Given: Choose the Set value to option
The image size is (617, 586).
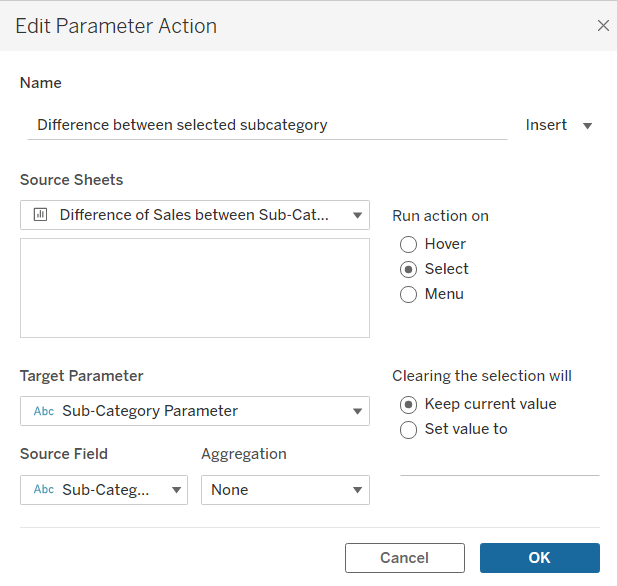Looking at the screenshot, I should [x=408, y=430].
